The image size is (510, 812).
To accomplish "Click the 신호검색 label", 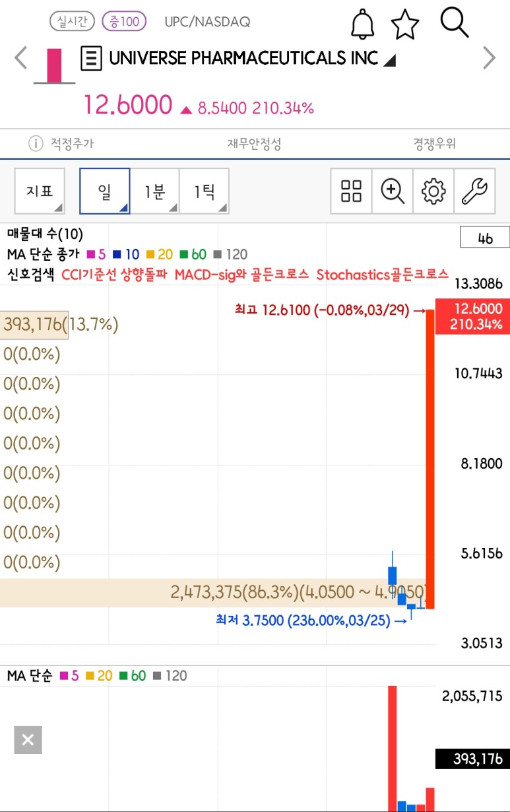I will 31,275.
